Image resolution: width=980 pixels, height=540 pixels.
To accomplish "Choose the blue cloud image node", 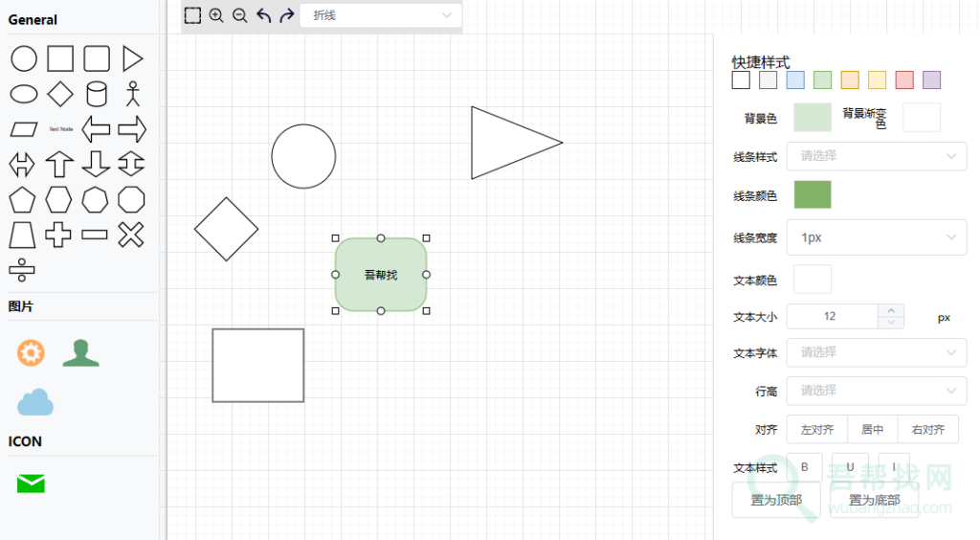I will [x=35, y=401].
